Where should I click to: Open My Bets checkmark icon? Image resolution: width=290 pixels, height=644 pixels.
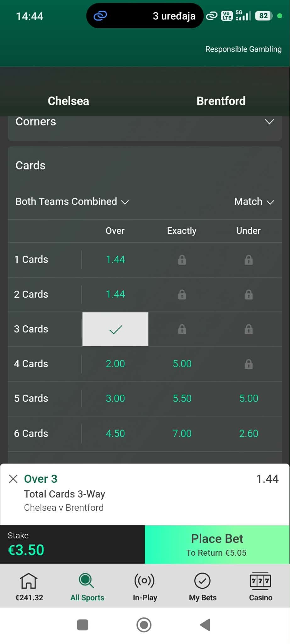pyautogui.click(x=203, y=581)
